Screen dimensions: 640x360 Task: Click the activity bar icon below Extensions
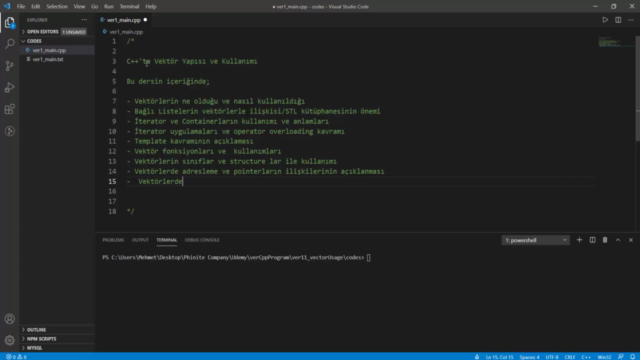coord(9,131)
